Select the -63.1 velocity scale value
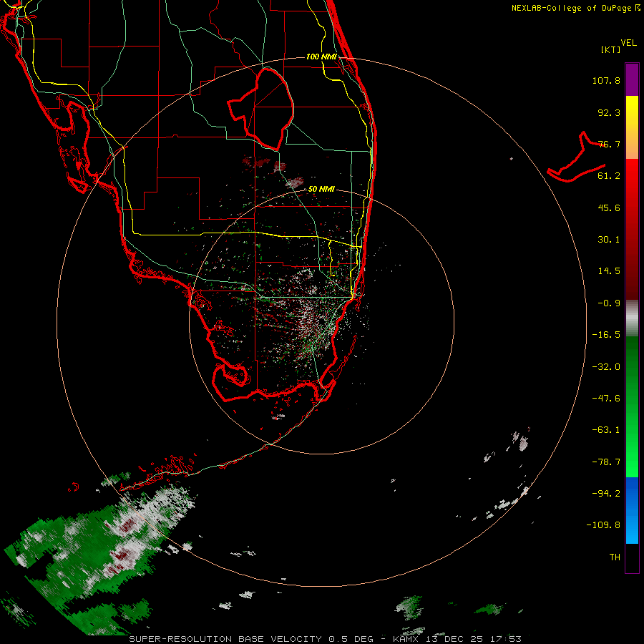Viewport: 644px width, 644px height. [x=606, y=430]
